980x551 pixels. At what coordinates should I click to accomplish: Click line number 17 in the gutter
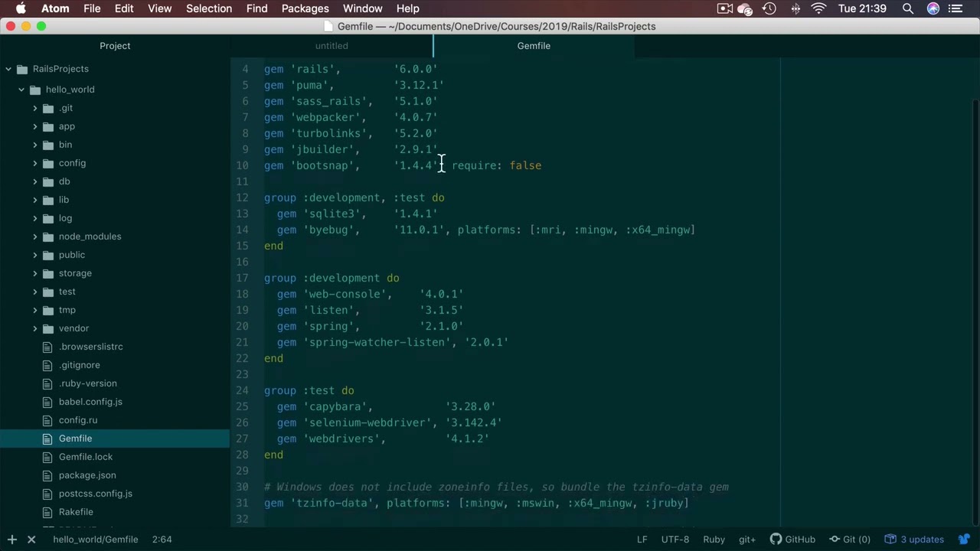[242, 278]
